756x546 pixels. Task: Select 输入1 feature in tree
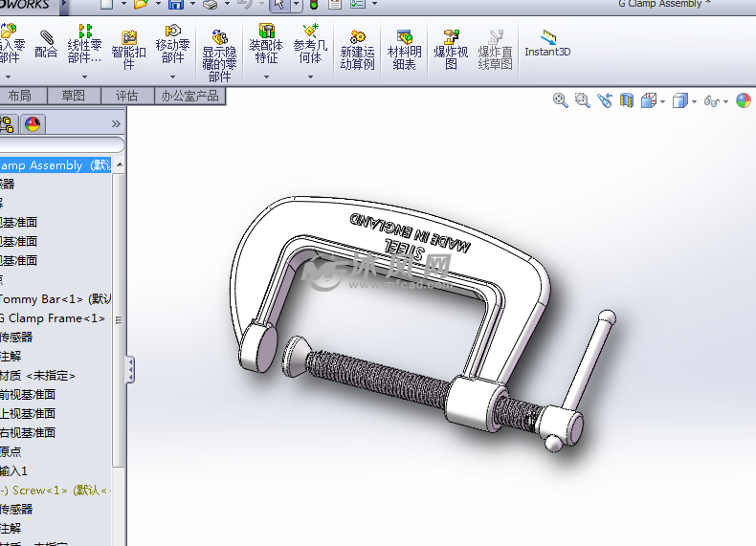[13, 470]
